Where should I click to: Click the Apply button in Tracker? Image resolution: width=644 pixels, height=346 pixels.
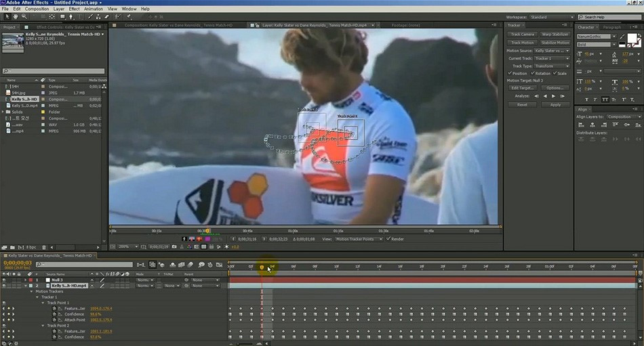click(555, 105)
